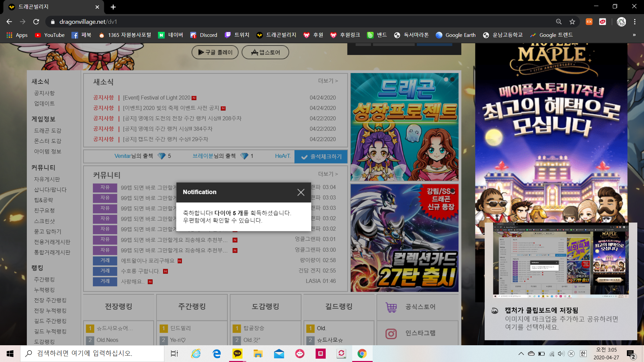The height and width of the screenshot is (362, 644).
Task: Show hidden system tray icons chevron
Action: [x=521, y=354]
